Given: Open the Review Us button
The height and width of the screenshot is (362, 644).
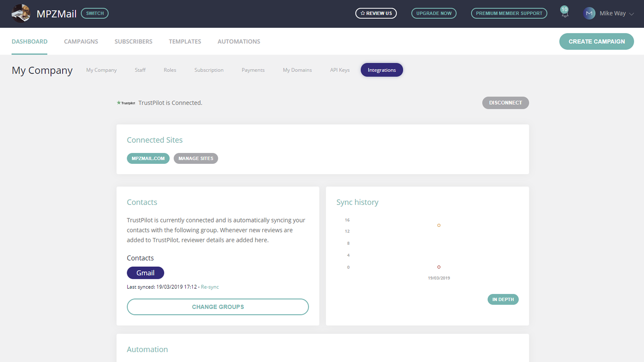Looking at the screenshot, I should click(x=376, y=13).
